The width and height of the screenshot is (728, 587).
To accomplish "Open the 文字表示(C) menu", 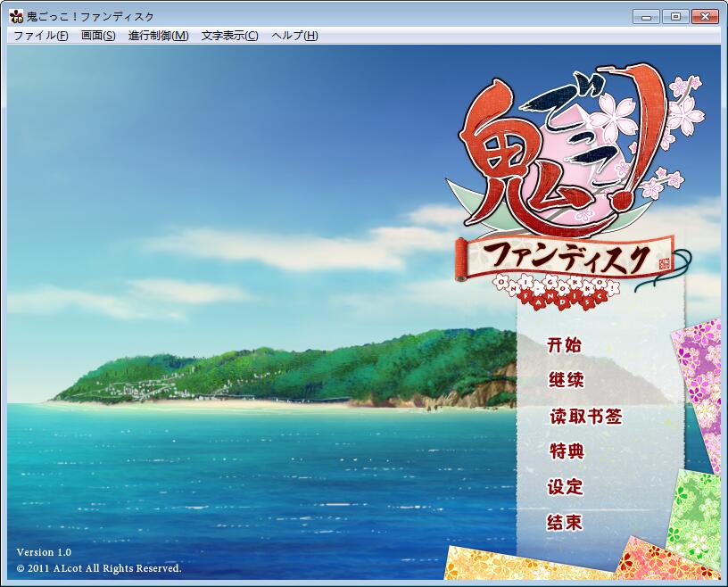I will (230, 36).
